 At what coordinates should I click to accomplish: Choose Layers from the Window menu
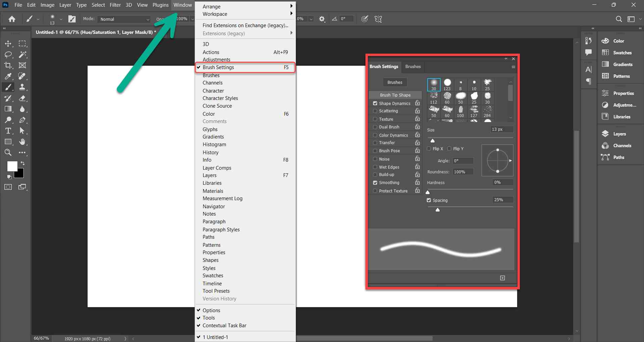(245, 175)
